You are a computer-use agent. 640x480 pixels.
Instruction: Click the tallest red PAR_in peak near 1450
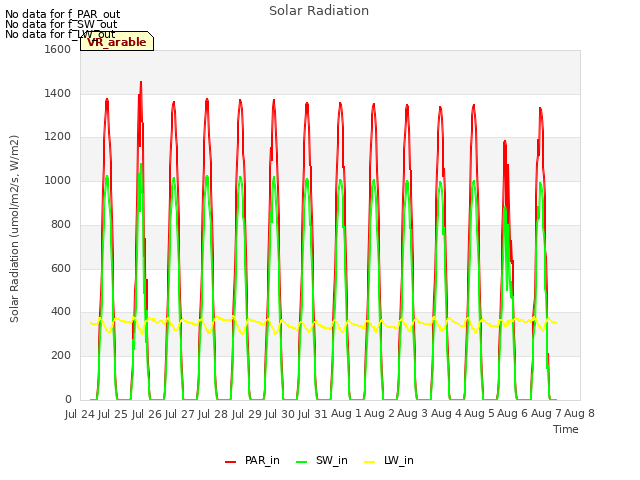tap(141, 83)
